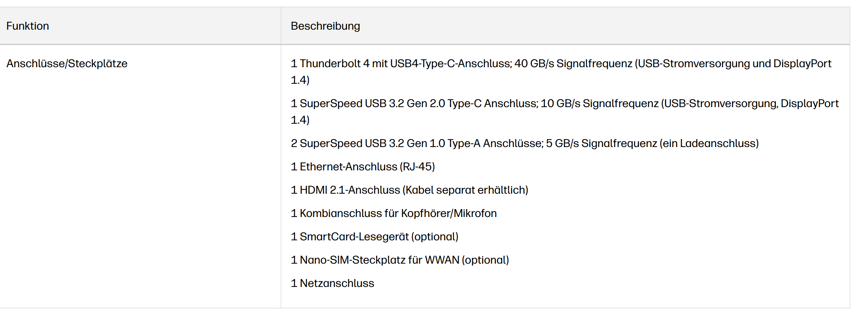Click the Anschlüsse/Steckplätze row label
This screenshot has width=868, height=315.
[x=67, y=64]
